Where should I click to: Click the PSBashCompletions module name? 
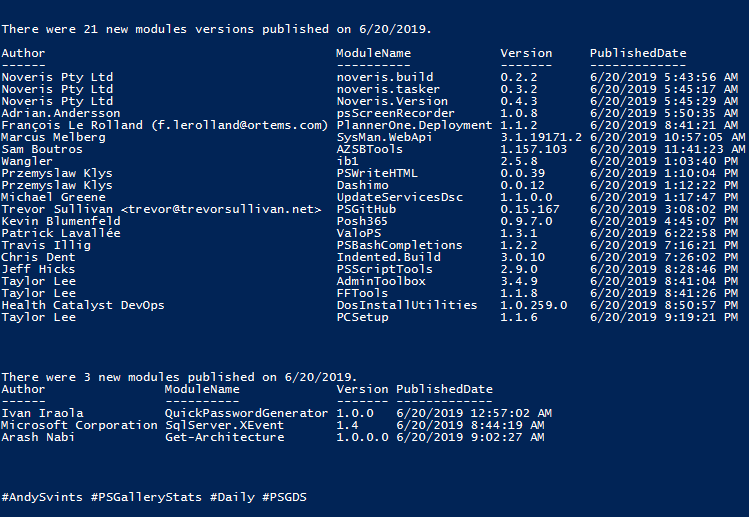click(399, 245)
